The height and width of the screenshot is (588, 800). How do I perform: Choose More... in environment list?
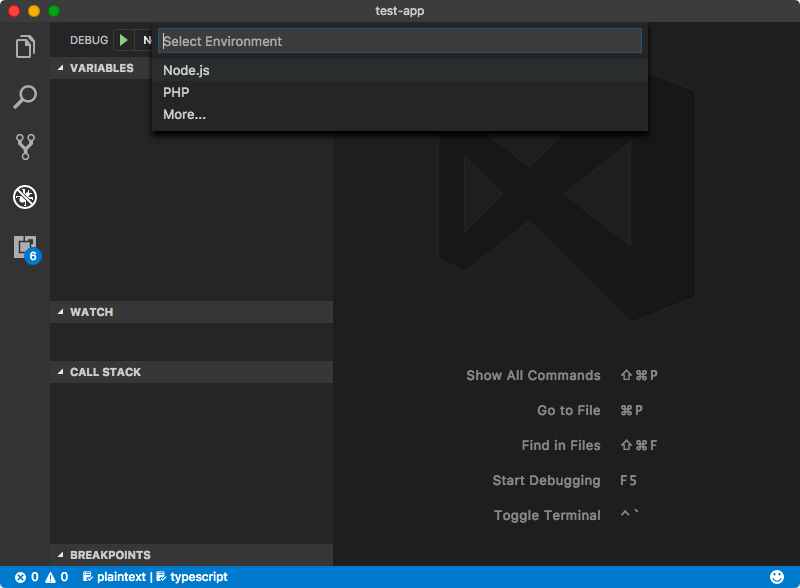[x=400, y=114]
